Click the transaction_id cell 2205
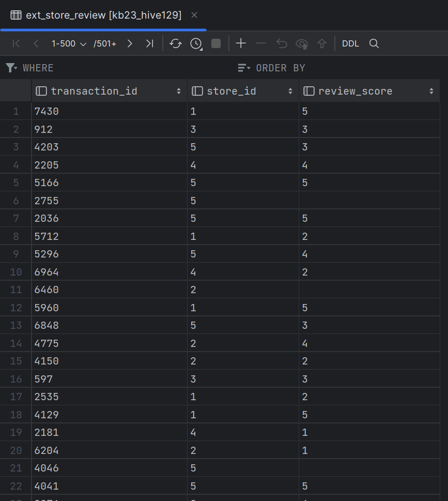The width and height of the screenshot is (448, 501). [109, 165]
